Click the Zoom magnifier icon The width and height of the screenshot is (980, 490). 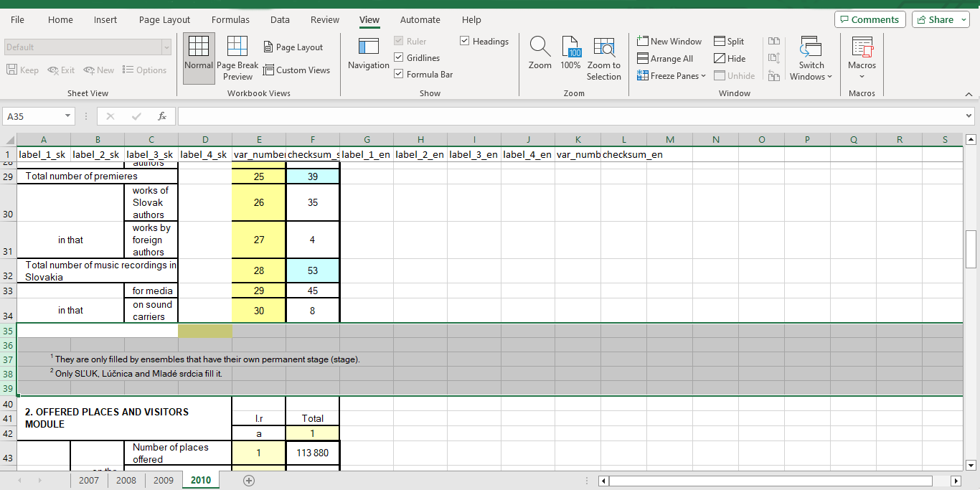click(x=540, y=49)
